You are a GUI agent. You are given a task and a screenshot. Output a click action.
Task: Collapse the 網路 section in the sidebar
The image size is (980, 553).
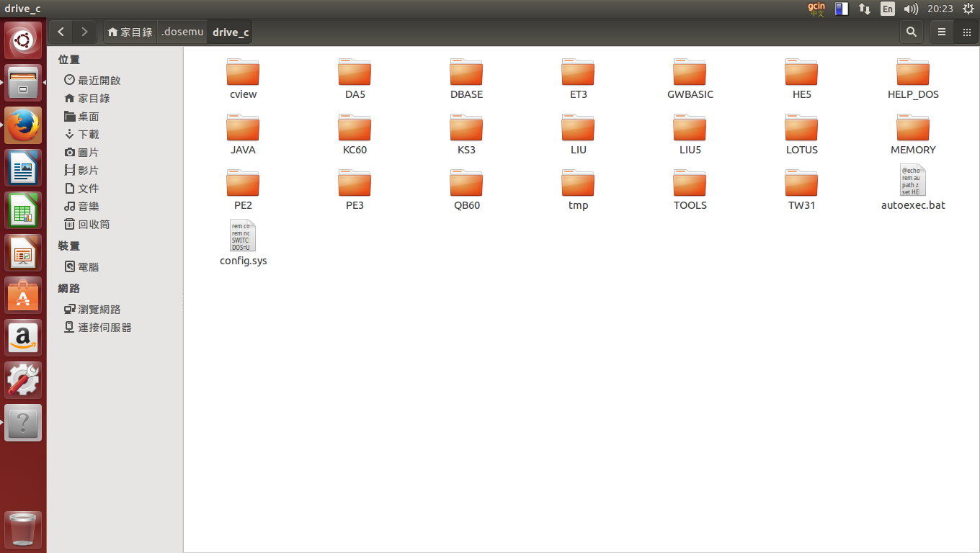tap(69, 288)
